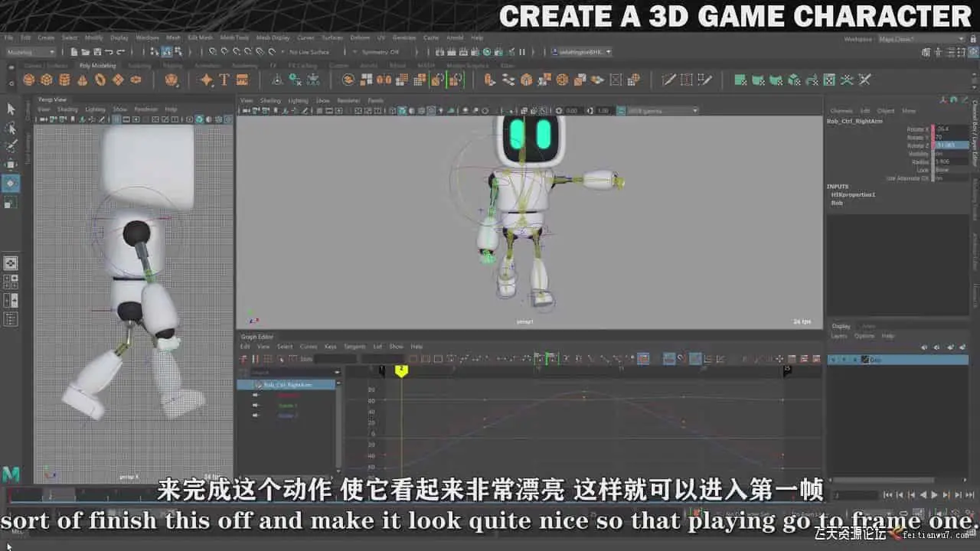980x551 pixels.
Task: Select the blue Rotate Z curve entry
Action: point(288,416)
